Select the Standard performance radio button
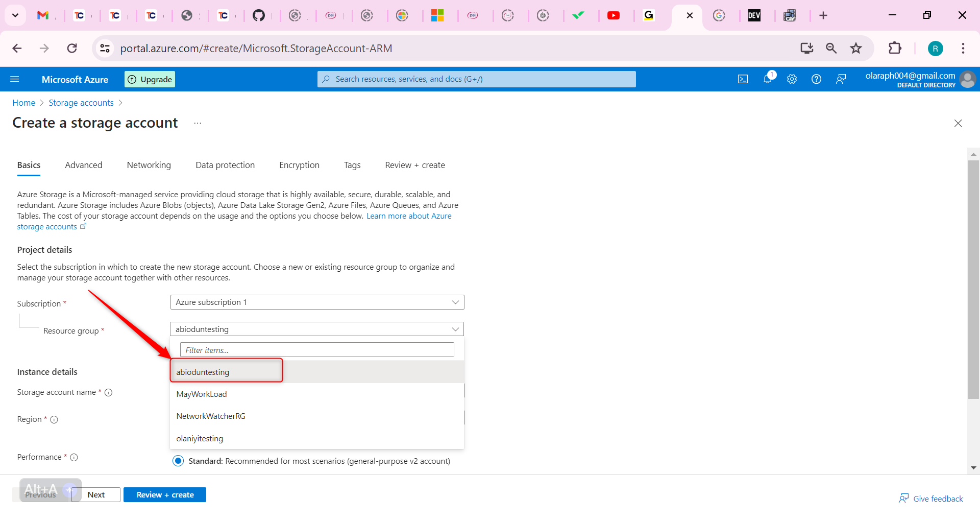This screenshot has width=980, height=521. point(178,460)
